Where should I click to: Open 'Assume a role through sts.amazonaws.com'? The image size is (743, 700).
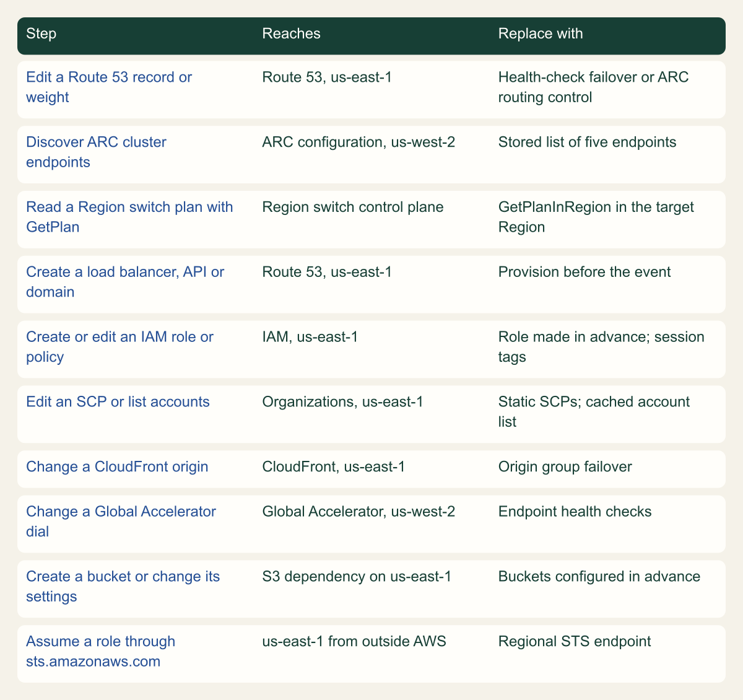pos(100,651)
